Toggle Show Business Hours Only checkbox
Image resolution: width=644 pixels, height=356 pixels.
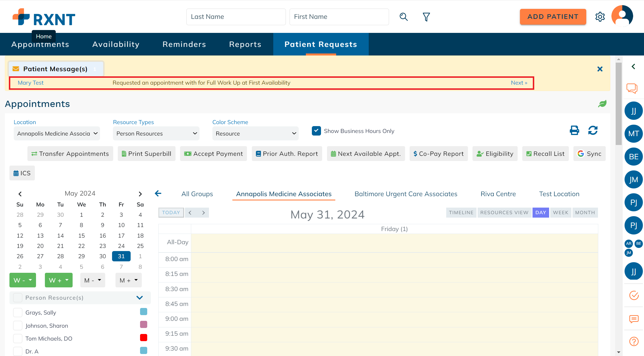coord(316,131)
